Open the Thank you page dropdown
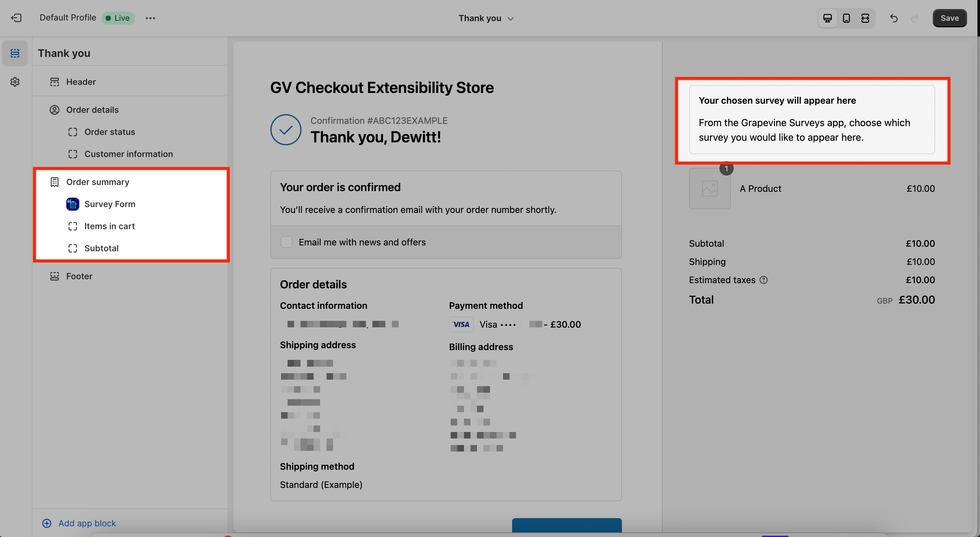The image size is (980, 537). pyautogui.click(x=486, y=18)
